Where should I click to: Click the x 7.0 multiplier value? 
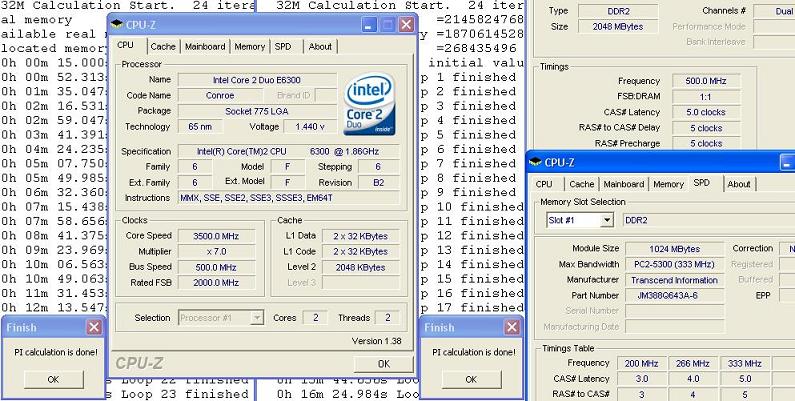(x=216, y=252)
